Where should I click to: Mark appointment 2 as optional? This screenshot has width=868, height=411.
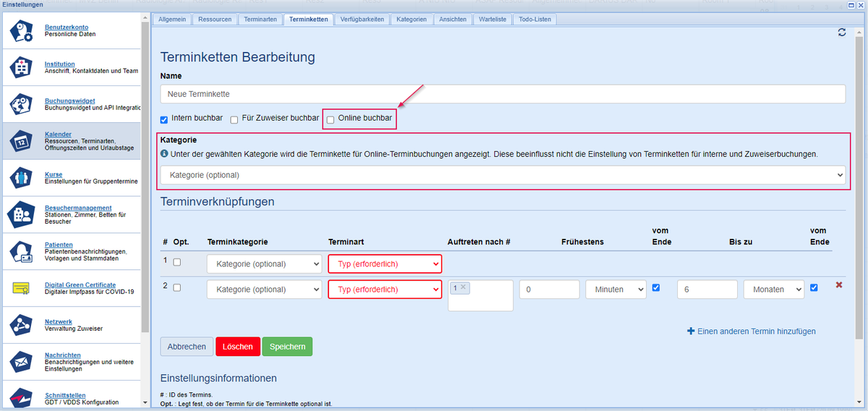point(177,287)
